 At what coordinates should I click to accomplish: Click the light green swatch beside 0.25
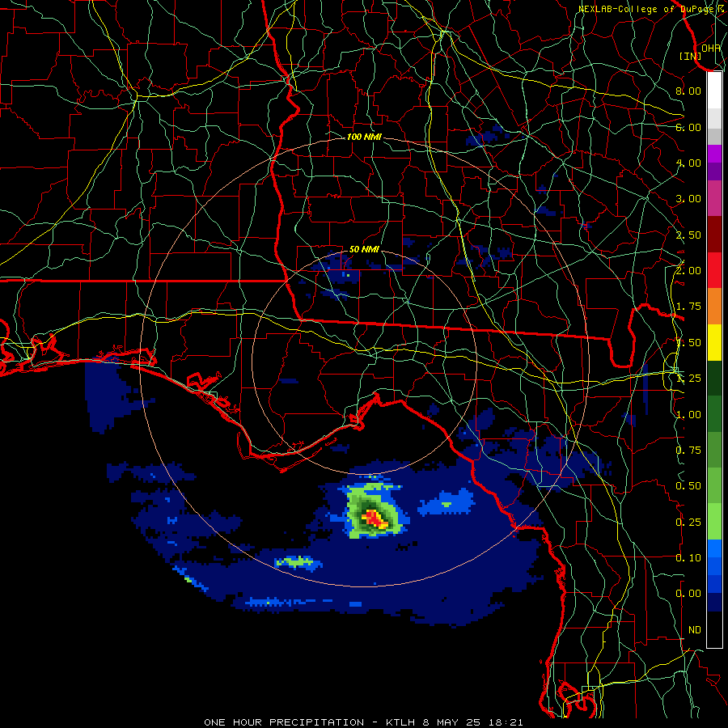pos(714,522)
